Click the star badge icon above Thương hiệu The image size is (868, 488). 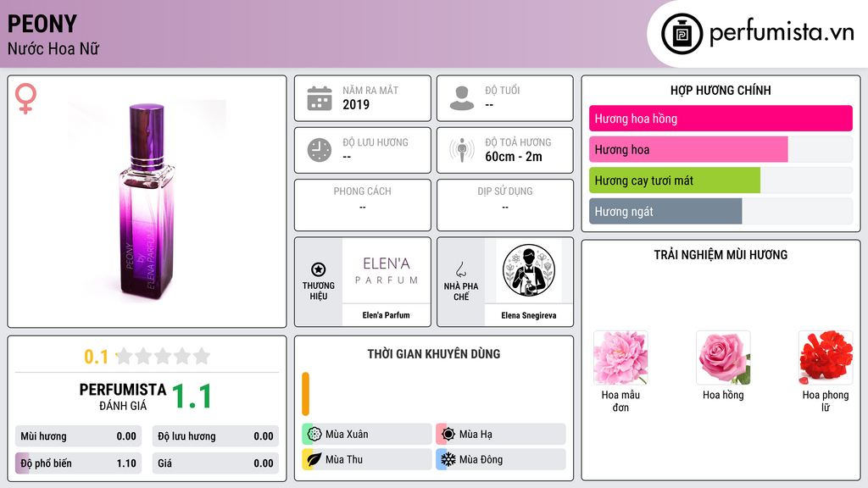coord(319,269)
